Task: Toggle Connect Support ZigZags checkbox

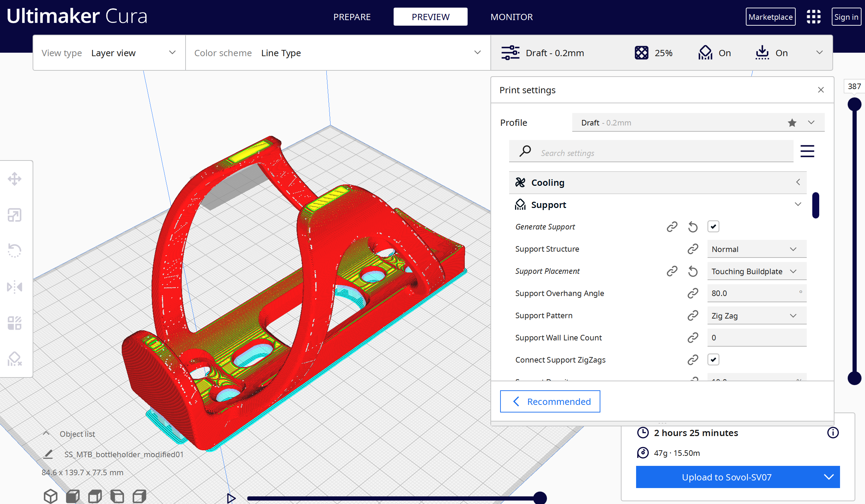Action: pyautogui.click(x=713, y=360)
